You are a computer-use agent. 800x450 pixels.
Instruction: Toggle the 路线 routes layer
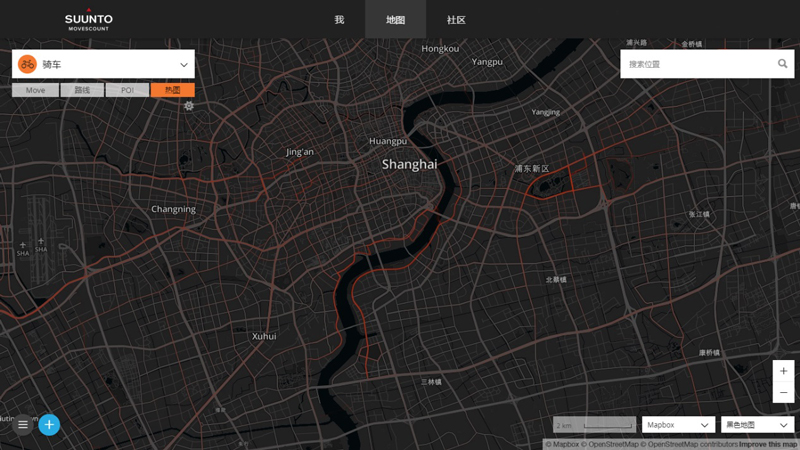[x=81, y=90]
